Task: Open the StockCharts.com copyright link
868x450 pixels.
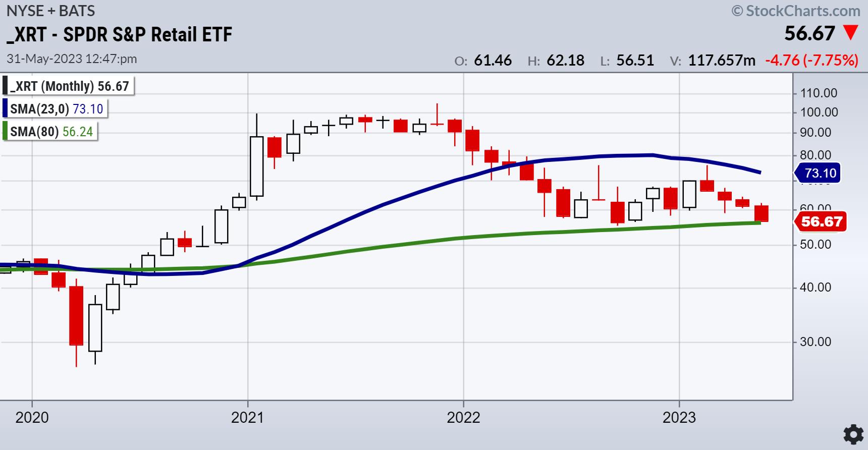Action: click(x=796, y=11)
